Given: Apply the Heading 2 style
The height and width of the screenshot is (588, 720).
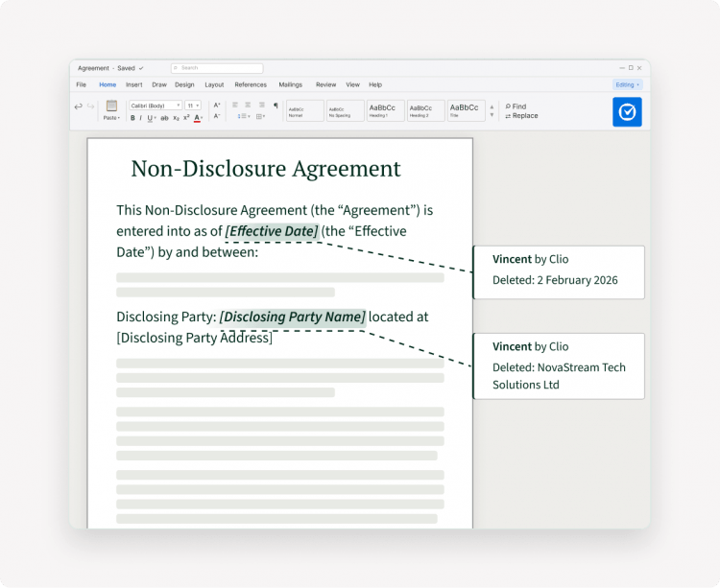Looking at the screenshot, I should tap(425, 110).
